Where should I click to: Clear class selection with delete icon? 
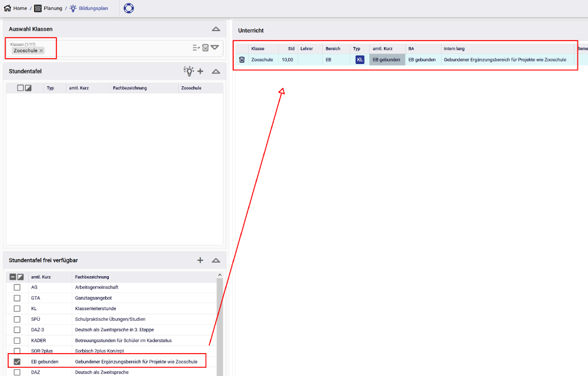click(x=205, y=48)
